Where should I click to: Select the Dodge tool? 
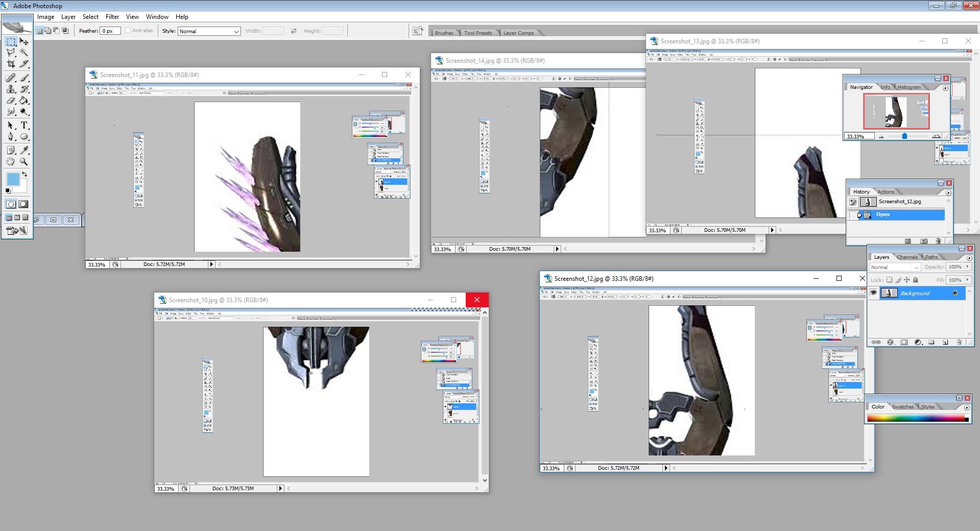(x=24, y=111)
